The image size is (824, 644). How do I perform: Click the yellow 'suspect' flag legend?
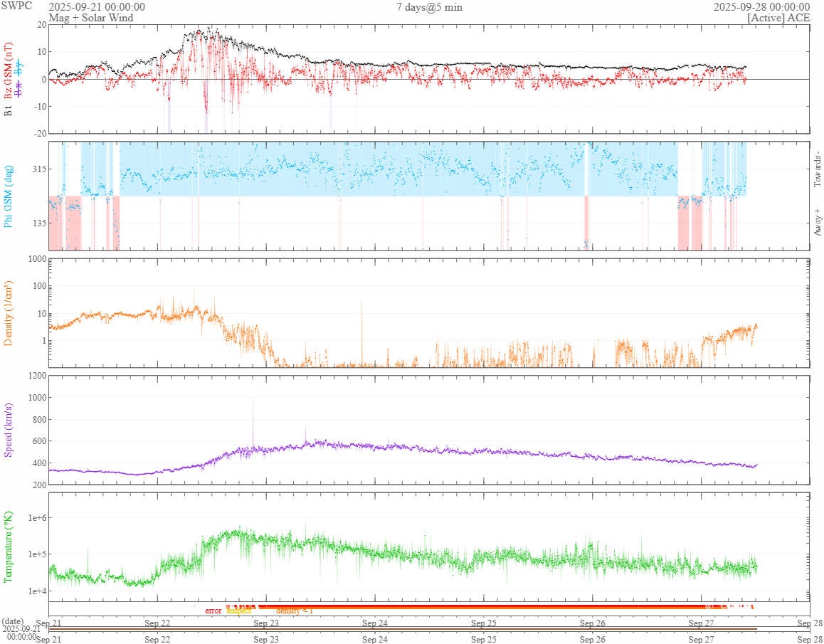coord(238,611)
